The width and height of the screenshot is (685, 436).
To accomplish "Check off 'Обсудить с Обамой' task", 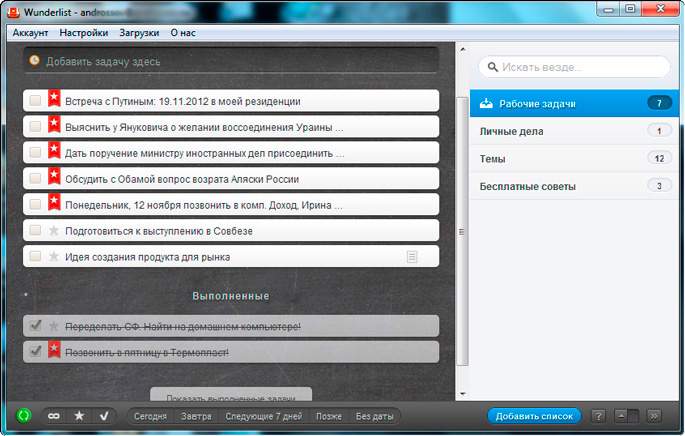I will tap(35, 178).
